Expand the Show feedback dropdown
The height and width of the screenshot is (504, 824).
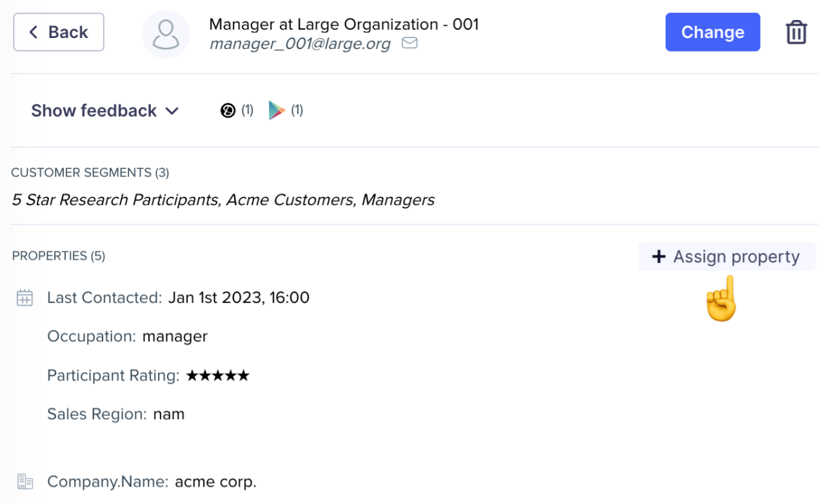(94, 111)
